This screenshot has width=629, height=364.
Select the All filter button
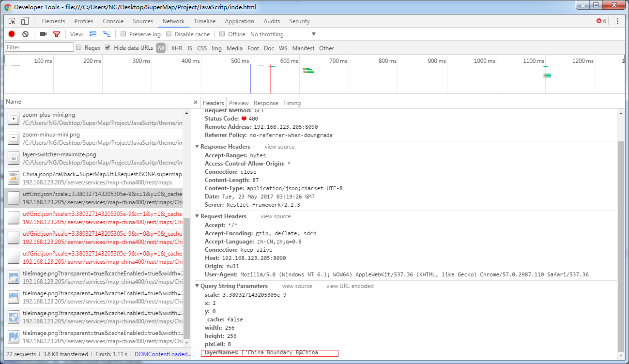[161, 48]
